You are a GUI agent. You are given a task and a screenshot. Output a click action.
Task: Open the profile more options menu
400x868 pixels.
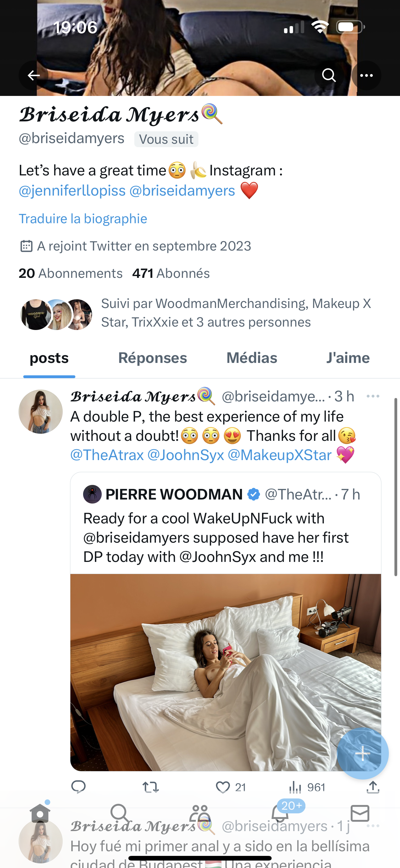point(366,75)
